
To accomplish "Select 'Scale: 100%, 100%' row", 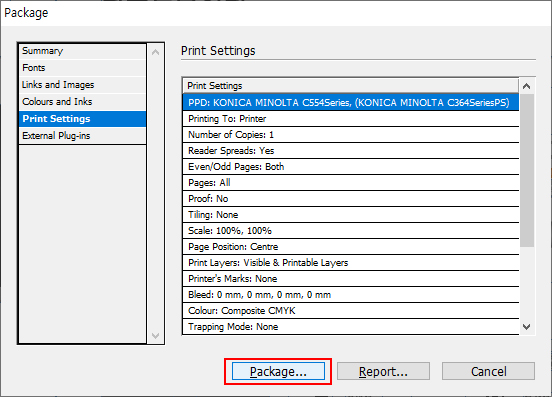I will pyautogui.click(x=351, y=231).
